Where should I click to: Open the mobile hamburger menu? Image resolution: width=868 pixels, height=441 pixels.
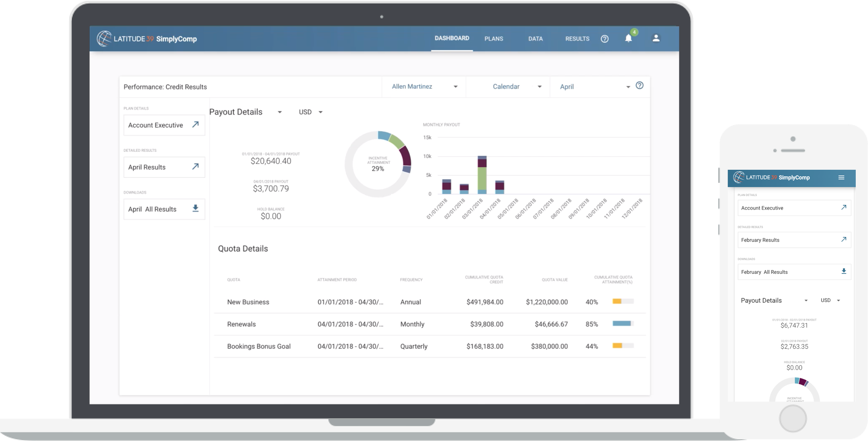(x=841, y=178)
